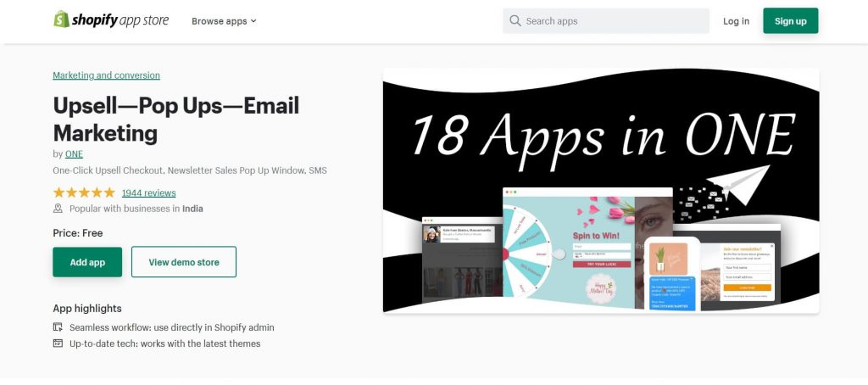Click the Up-to-date tech highlight icon
The height and width of the screenshot is (385, 868).
coord(58,343)
